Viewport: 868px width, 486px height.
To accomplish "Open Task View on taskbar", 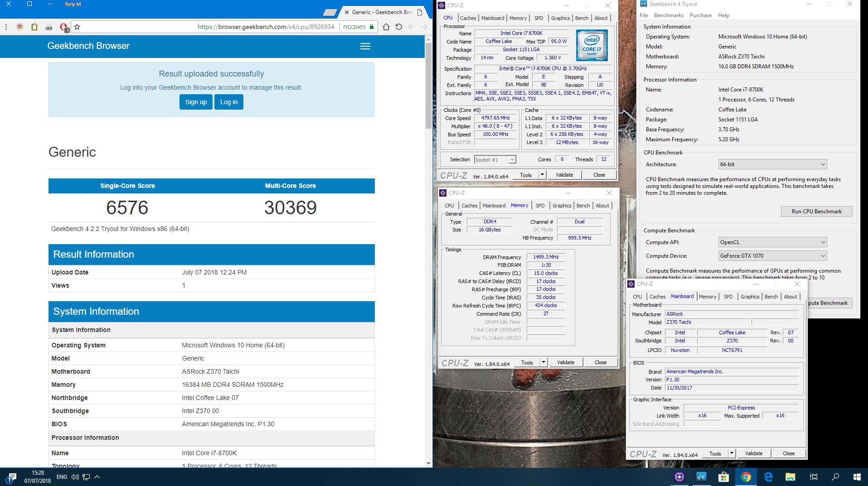I will (x=813, y=476).
